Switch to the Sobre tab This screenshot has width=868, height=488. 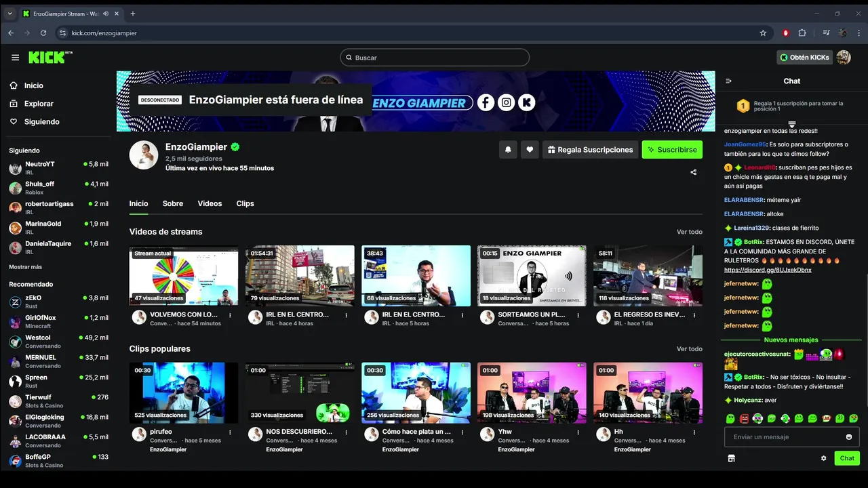point(173,203)
